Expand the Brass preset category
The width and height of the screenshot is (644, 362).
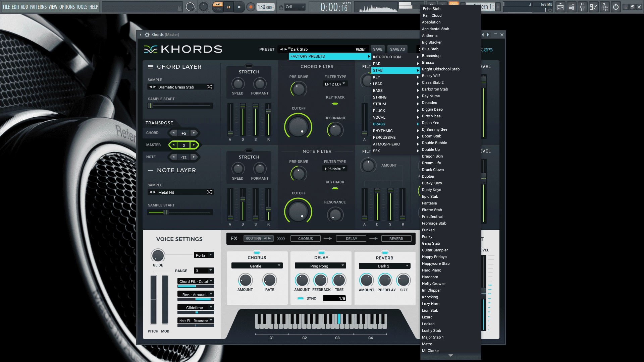395,124
